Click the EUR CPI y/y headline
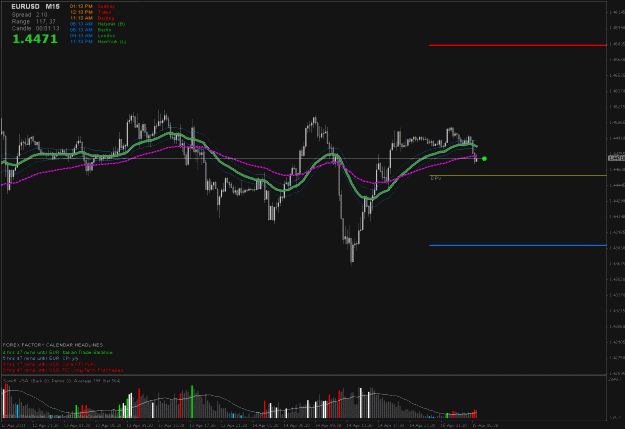625x429 pixels. pos(41,358)
